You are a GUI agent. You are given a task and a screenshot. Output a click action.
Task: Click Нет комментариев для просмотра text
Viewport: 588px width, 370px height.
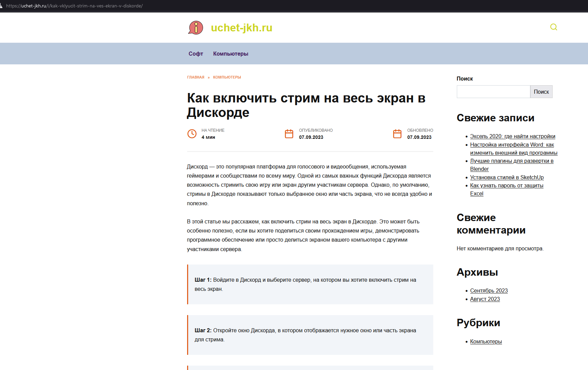click(500, 248)
